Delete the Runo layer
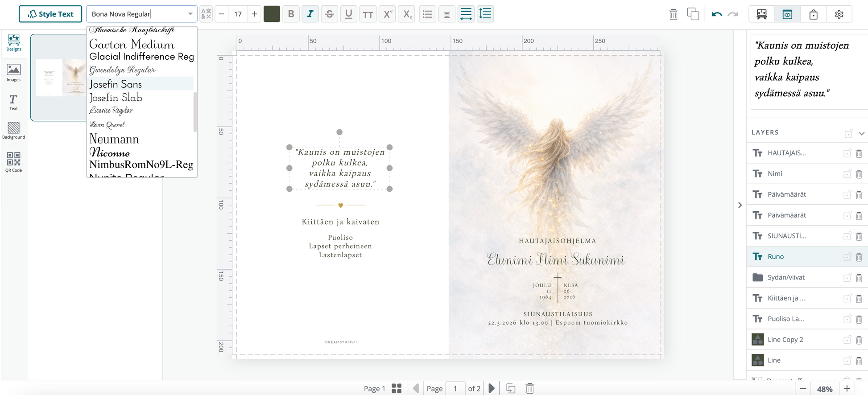868x395 pixels. pyautogui.click(x=859, y=257)
